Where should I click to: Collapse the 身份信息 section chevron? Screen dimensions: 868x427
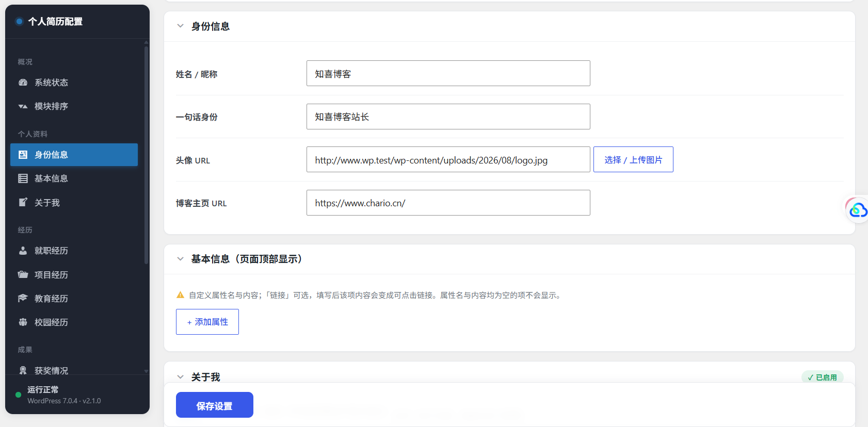click(x=180, y=26)
